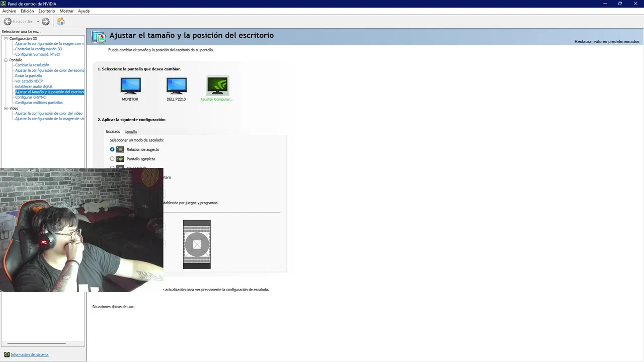Open the Edición menu
This screenshot has width=644, height=362.
(27, 11)
